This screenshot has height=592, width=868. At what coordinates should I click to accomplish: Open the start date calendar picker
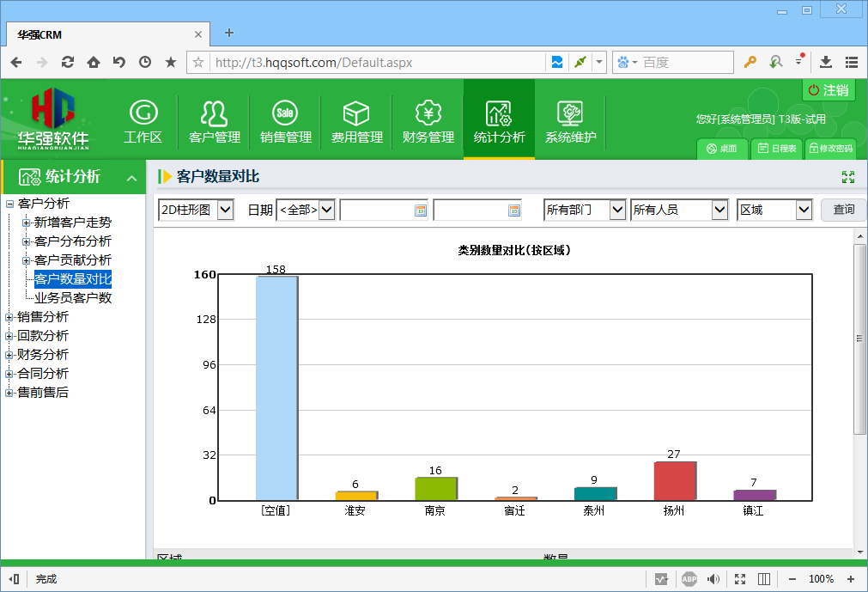pos(421,211)
